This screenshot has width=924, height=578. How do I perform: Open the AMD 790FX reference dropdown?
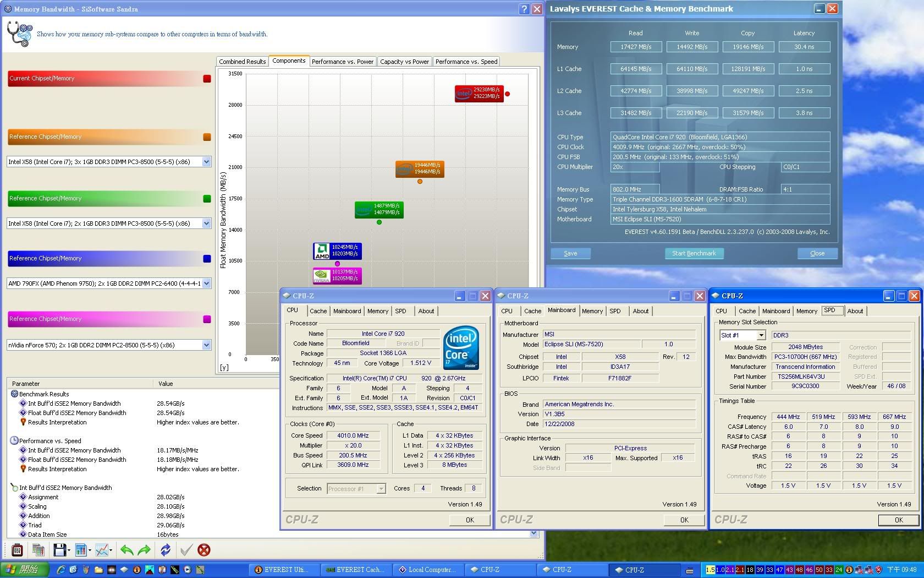tap(206, 283)
